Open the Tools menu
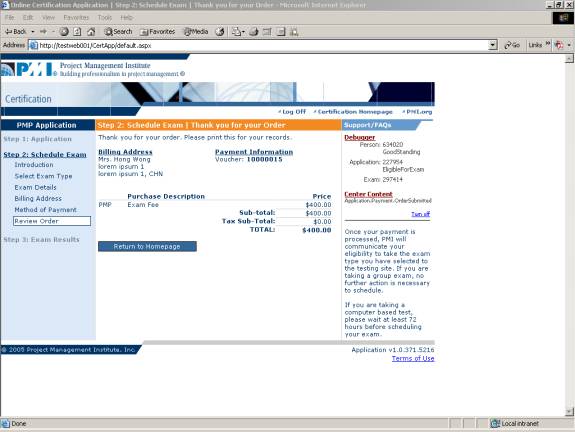 [105, 18]
